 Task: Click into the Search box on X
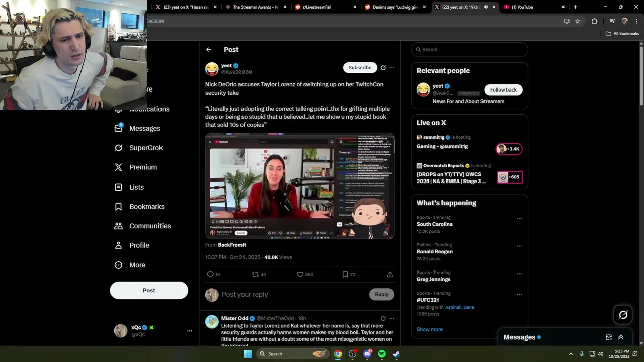coord(469,50)
